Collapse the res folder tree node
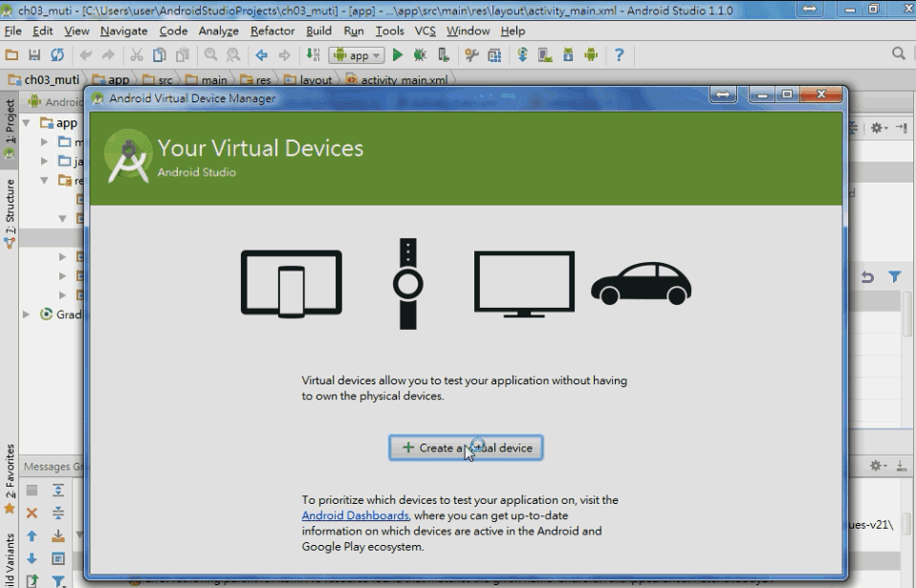The image size is (916, 588). pos(44,181)
